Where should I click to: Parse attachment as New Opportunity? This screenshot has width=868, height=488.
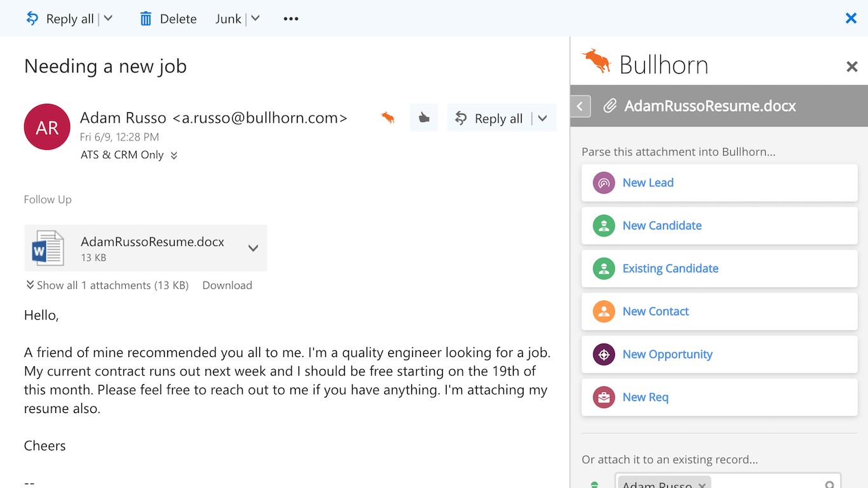719,355
